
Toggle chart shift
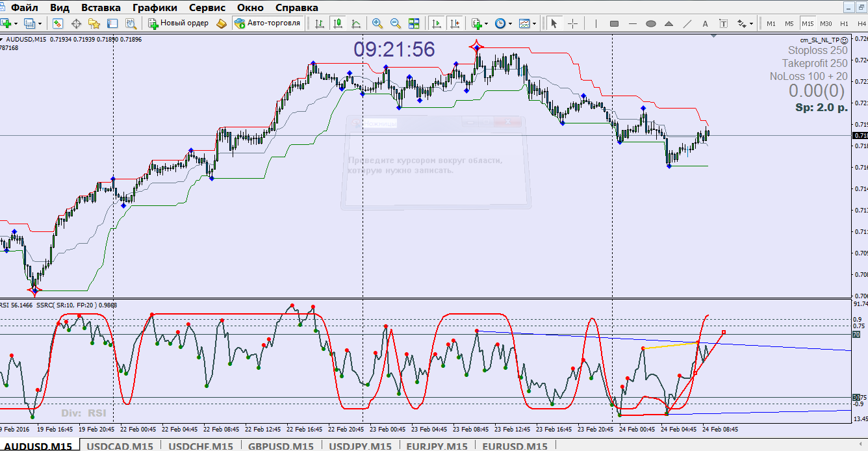point(455,23)
